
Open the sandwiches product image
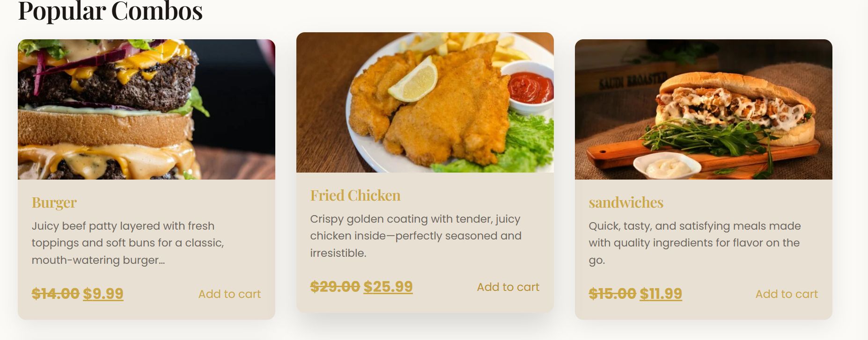click(703, 109)
